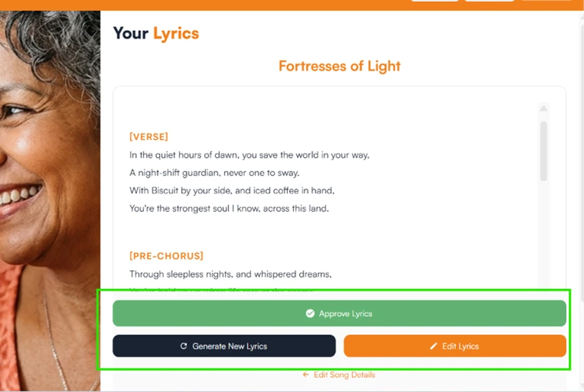Screen dimensions: 584x392
Task: Approve the generated lyrics
Action: pyautogui.click(x=339, y=313)
